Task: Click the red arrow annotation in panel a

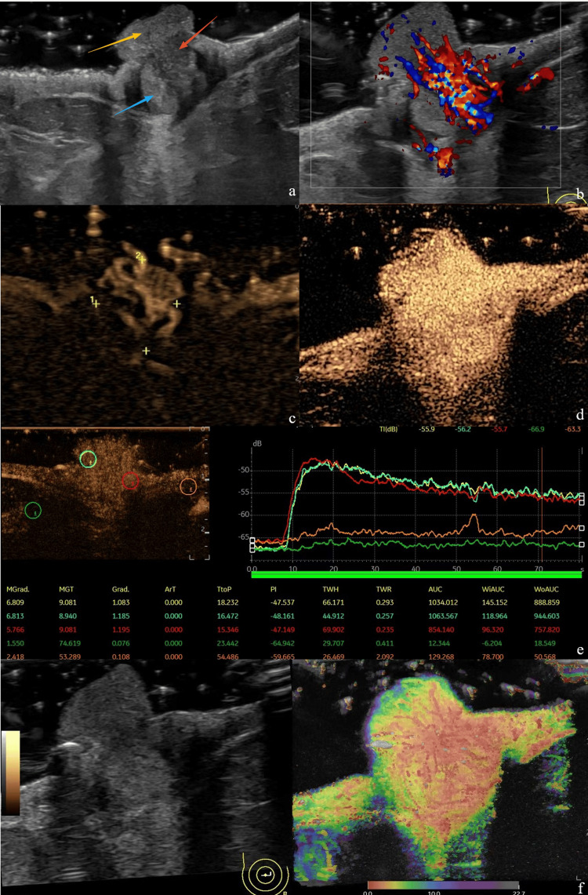Action: click(198, 32)
